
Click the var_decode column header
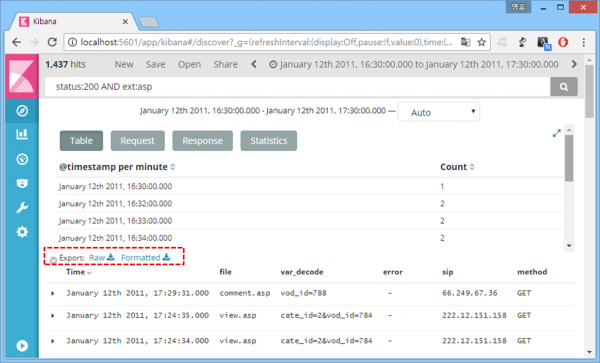click(x=302, y=272)
